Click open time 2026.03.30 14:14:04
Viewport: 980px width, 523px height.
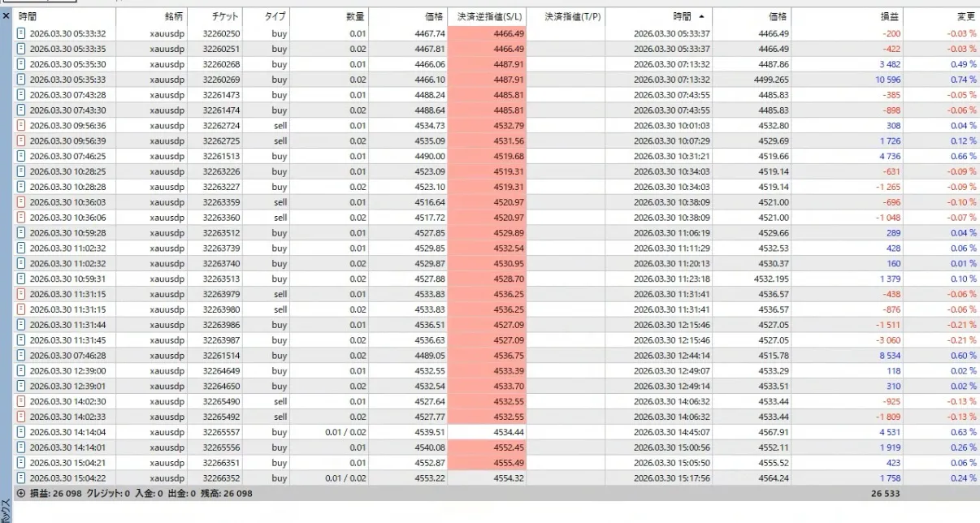[x=67, y=432]
